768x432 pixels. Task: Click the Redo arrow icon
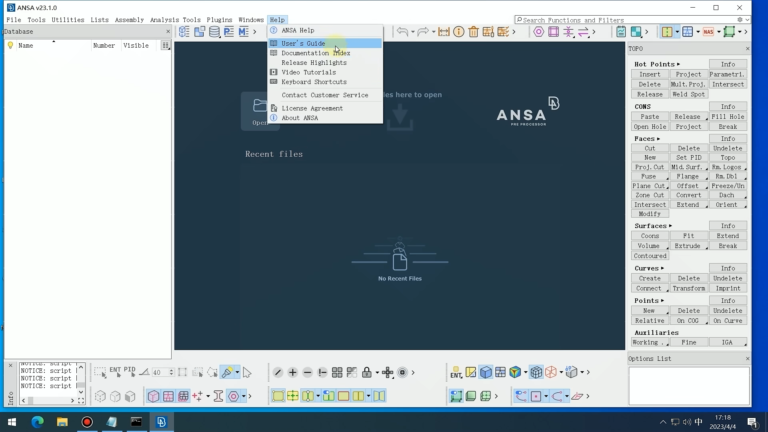423,32
